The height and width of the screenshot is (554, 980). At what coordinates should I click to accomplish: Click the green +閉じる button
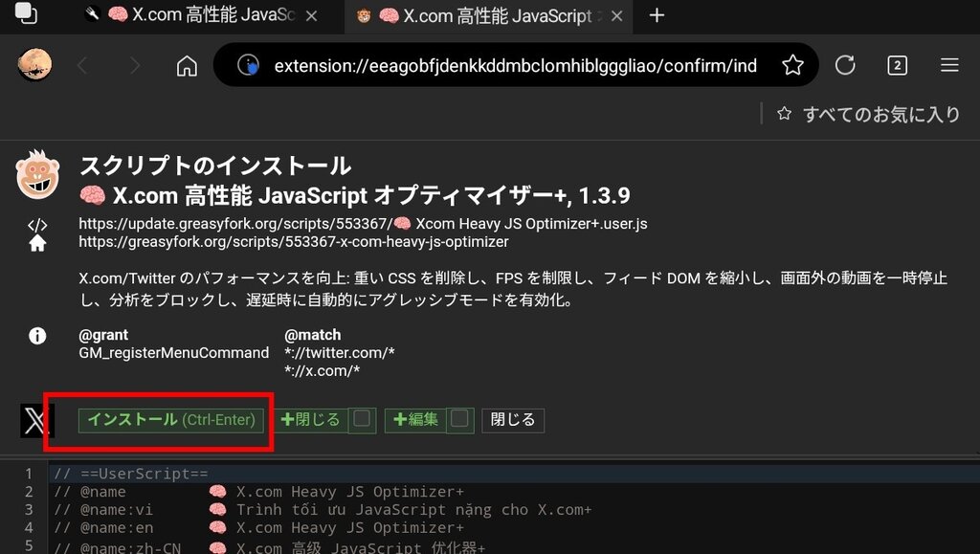311,420
